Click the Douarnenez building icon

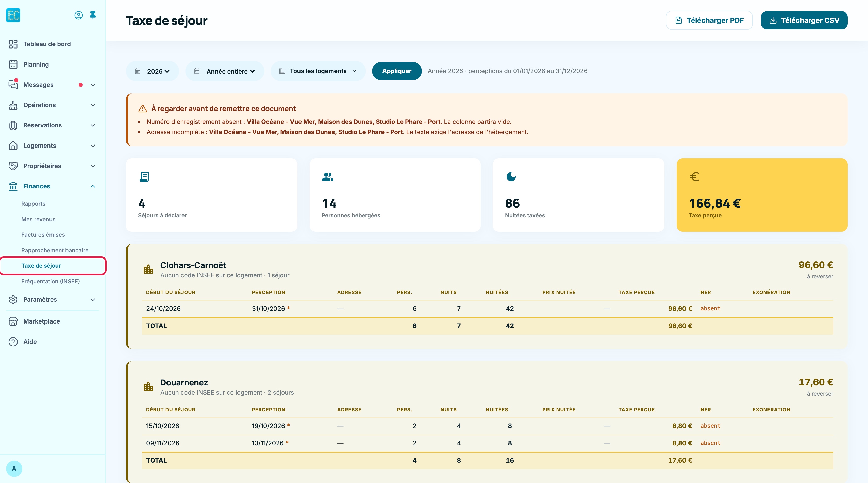[x=148, y=386]
